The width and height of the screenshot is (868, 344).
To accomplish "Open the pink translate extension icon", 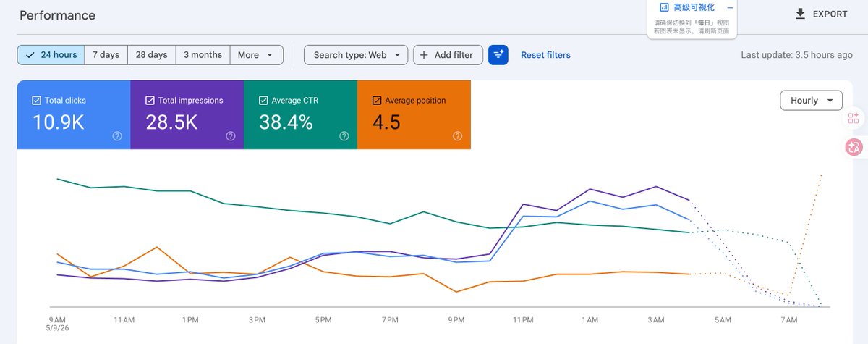I will (x=854, y=147).
